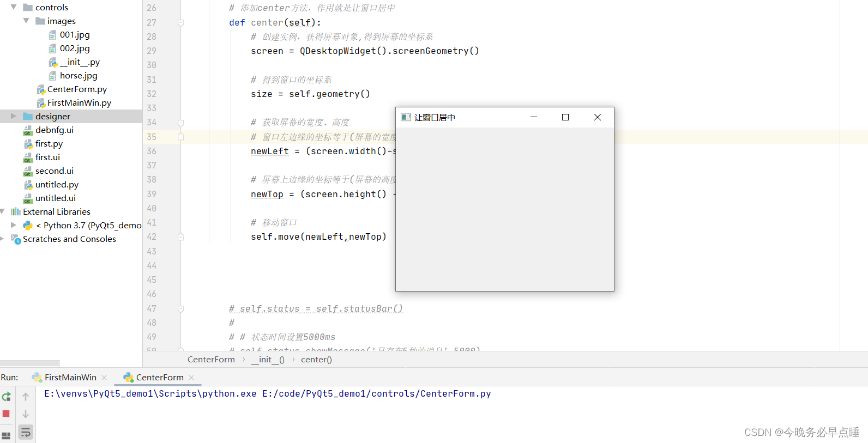Rerun the CenterForm script

(7, 397)
